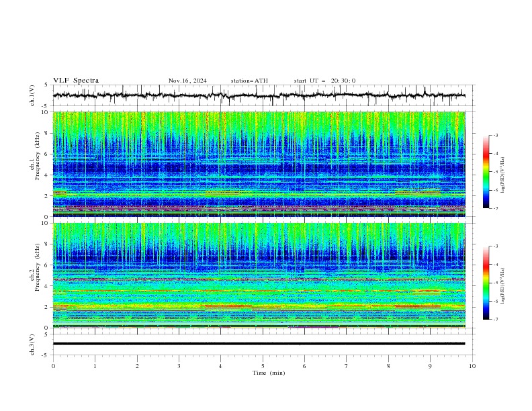Click the "ch.1(V)" waveform axis label
Viewport: 532px width, 411px height.
point(32,95)
